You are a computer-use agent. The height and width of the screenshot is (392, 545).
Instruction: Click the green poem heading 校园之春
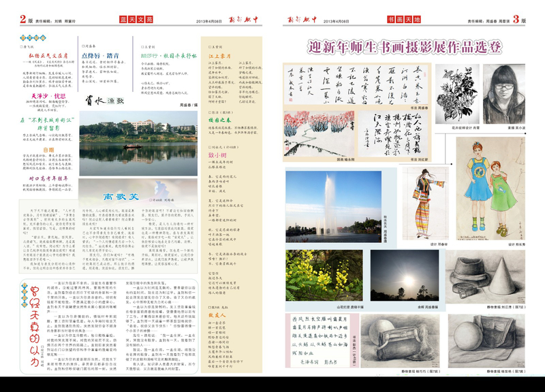219,120
